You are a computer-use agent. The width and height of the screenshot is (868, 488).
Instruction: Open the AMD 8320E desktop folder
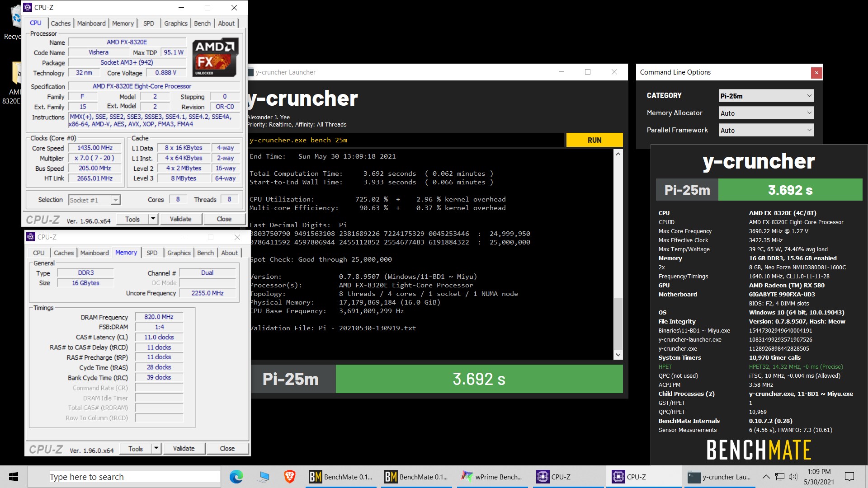(x=13, y=84)
